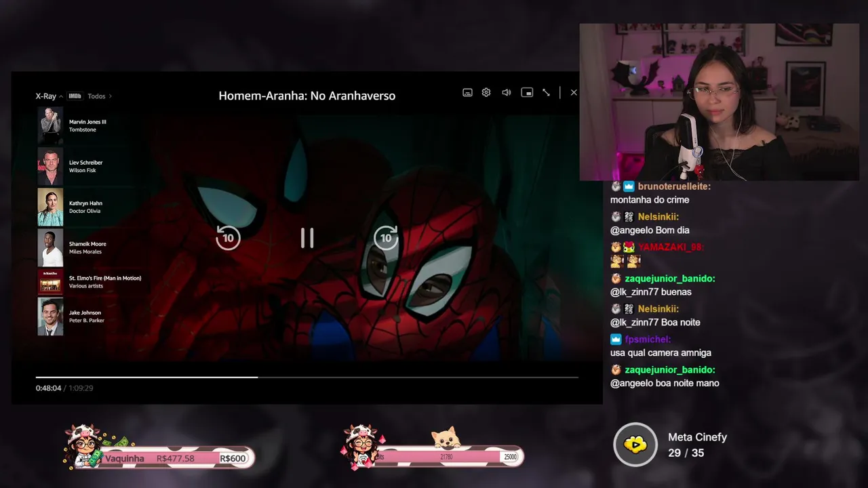This screenshot has width=868, height=488.
Task: Click the IMDb logo badge
Action: click(75, 96)
